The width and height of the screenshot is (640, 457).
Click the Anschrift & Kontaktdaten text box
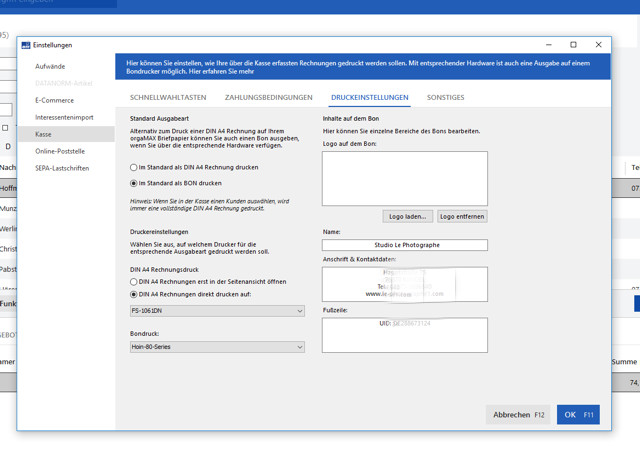point(404,284)
